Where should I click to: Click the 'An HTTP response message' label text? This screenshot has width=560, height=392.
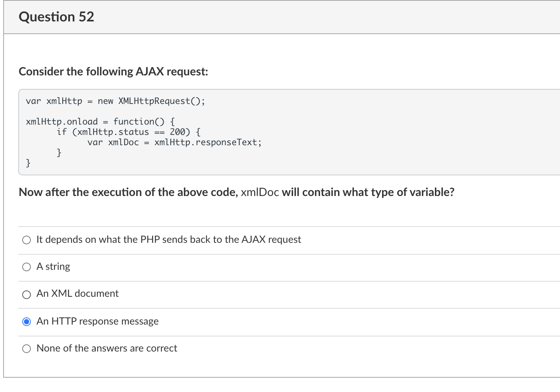(97, 321)
